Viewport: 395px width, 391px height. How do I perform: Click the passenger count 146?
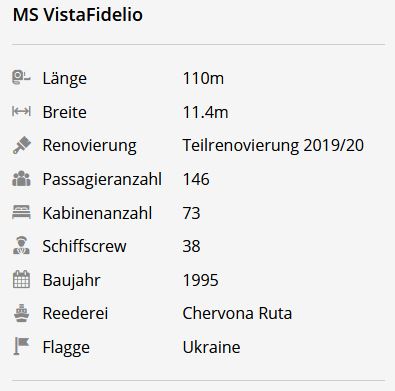point(196,179)
